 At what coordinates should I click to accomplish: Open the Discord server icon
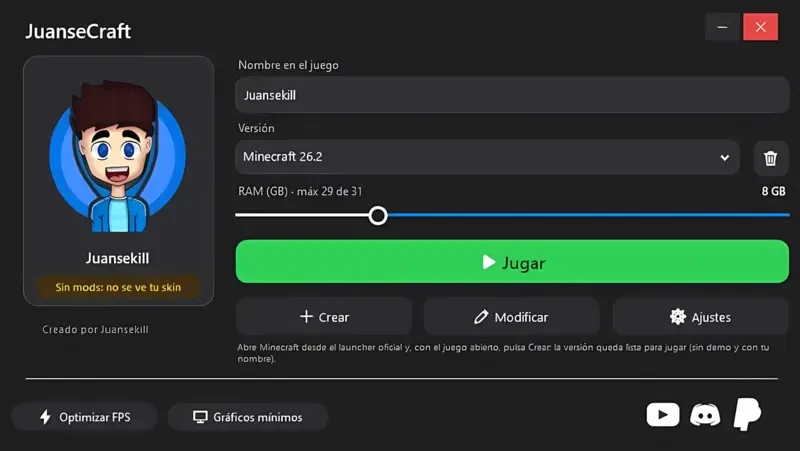tap(705, 415)
